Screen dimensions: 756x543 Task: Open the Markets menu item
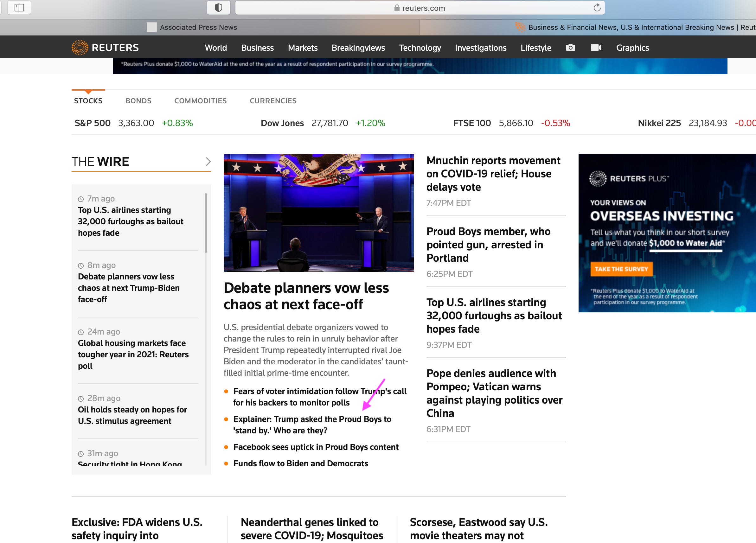(x=302, y=48)
